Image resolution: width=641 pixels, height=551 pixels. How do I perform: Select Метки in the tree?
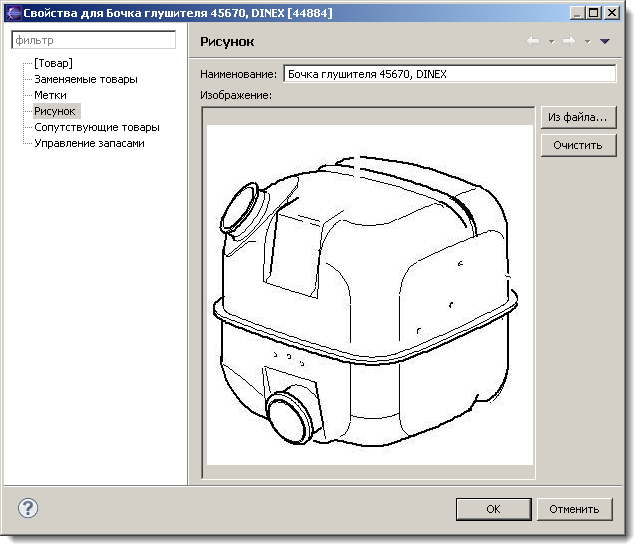pyautogui.click(x=50, y=95)
